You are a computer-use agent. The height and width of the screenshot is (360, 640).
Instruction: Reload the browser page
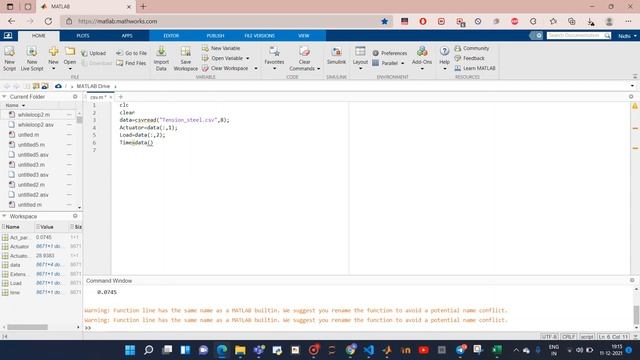[48, 21]
